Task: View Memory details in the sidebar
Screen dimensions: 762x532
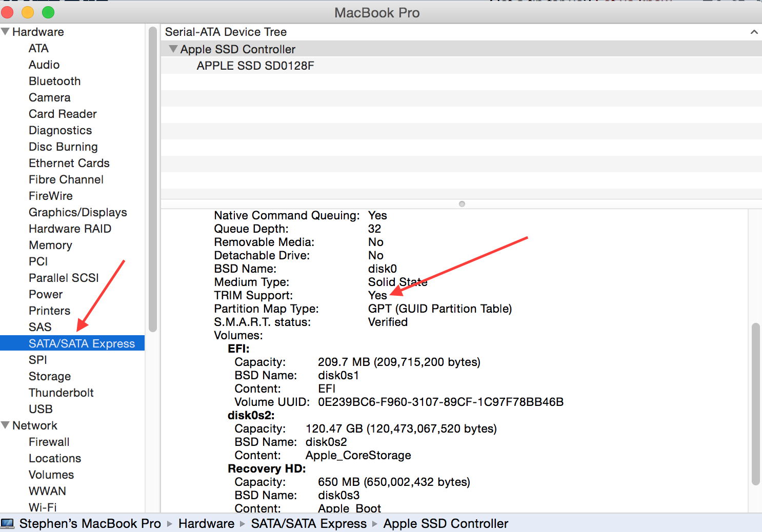Action: tap(50, 245)
